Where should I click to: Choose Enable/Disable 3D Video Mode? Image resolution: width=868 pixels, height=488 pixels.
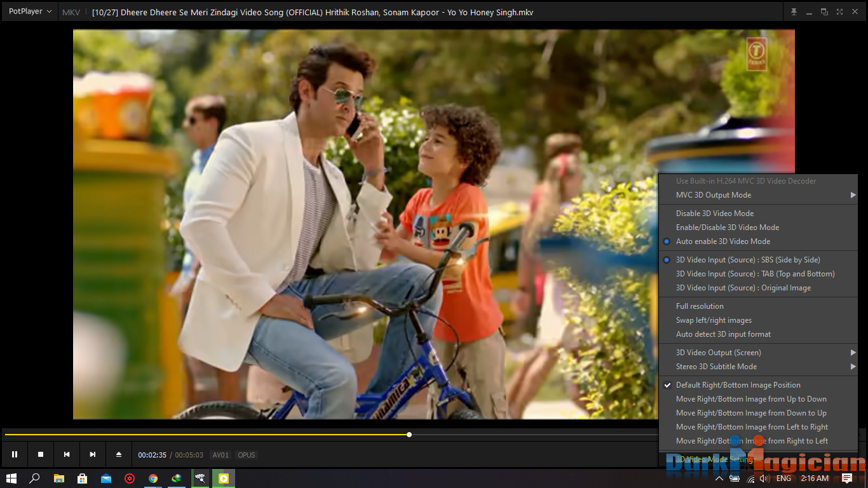pyautogui.click(x=758, y=227)
